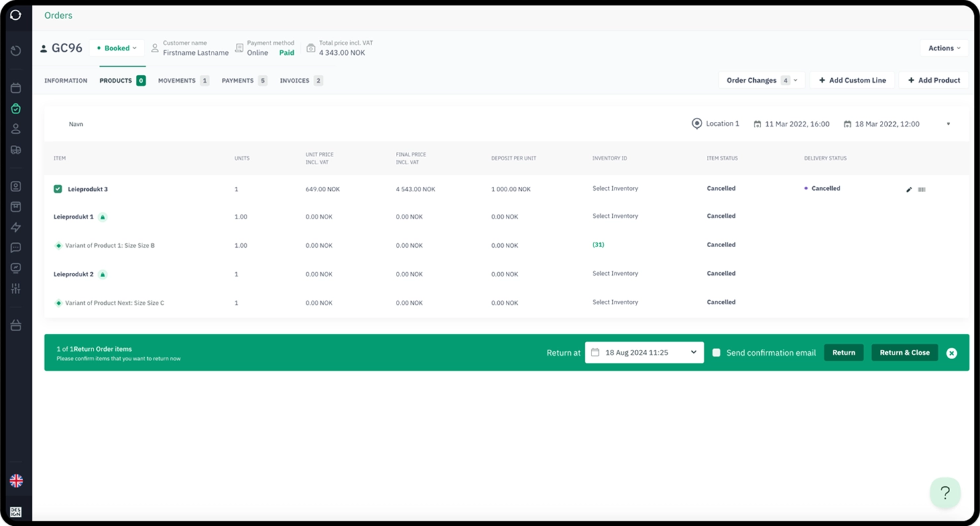The image size is (980, 526).
Task: Click the Add Custom Line button
Action: click(x=852, y=80)
